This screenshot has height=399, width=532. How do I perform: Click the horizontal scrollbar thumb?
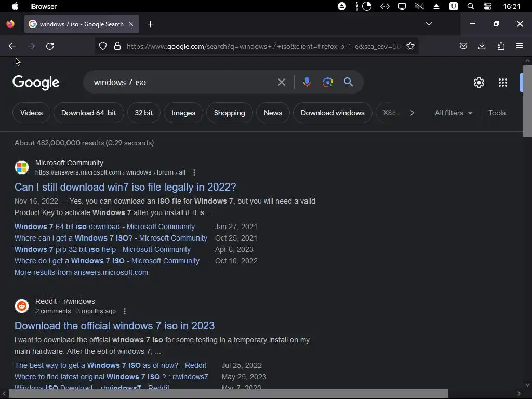(x=229, y=394)
